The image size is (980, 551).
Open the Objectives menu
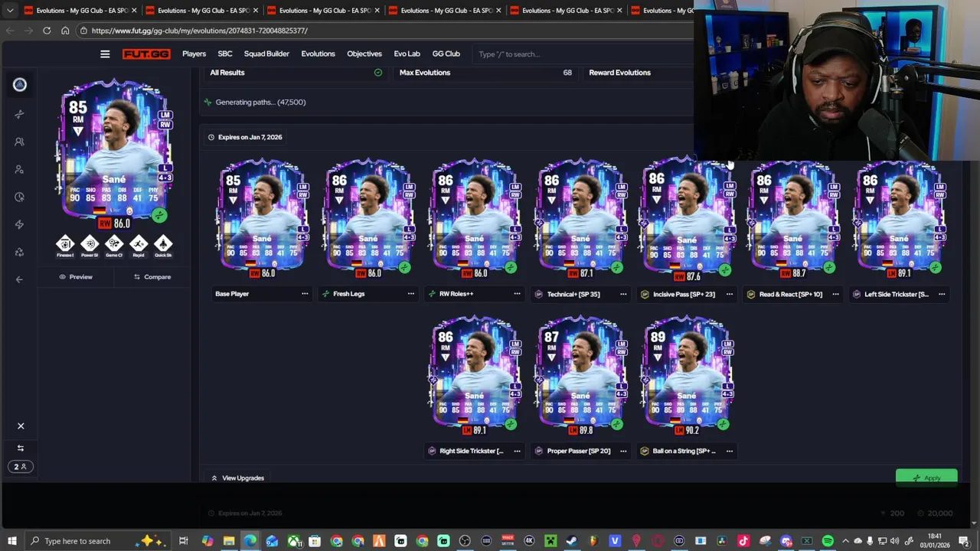click(364, 54)
